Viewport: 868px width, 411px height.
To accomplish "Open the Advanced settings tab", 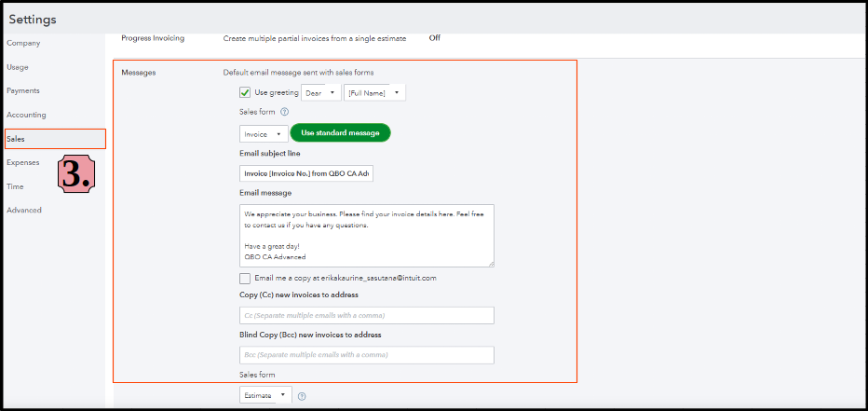I will point(24,211).
